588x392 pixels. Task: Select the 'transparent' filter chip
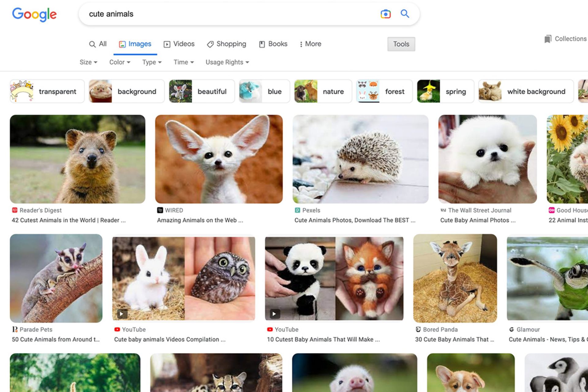pyautogui.click(x=47, y=92)
